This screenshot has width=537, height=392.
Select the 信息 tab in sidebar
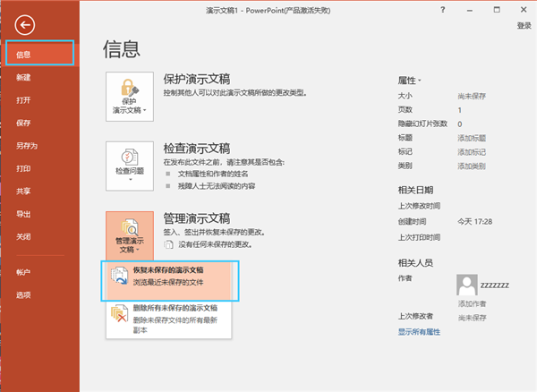tap(39, 55)
